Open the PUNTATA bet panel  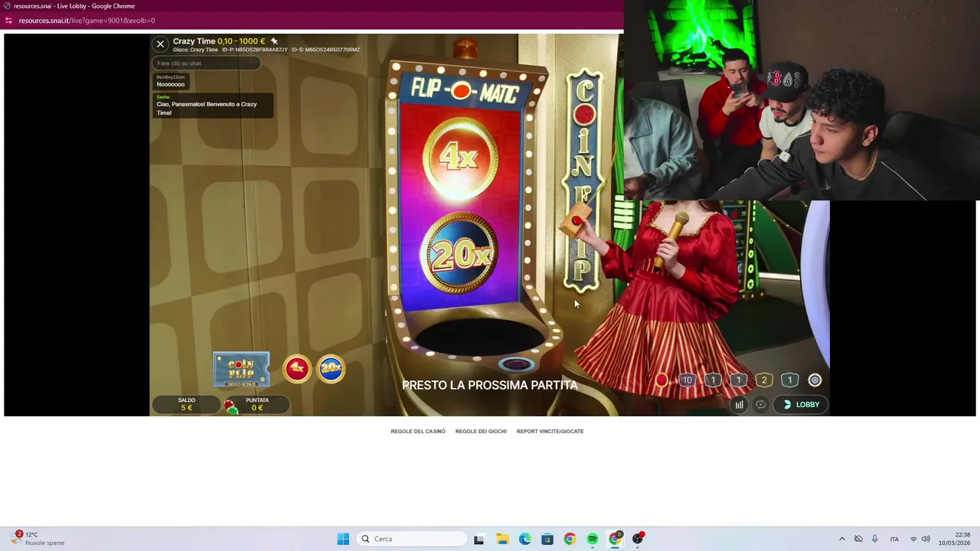click(x=257, y=404)
